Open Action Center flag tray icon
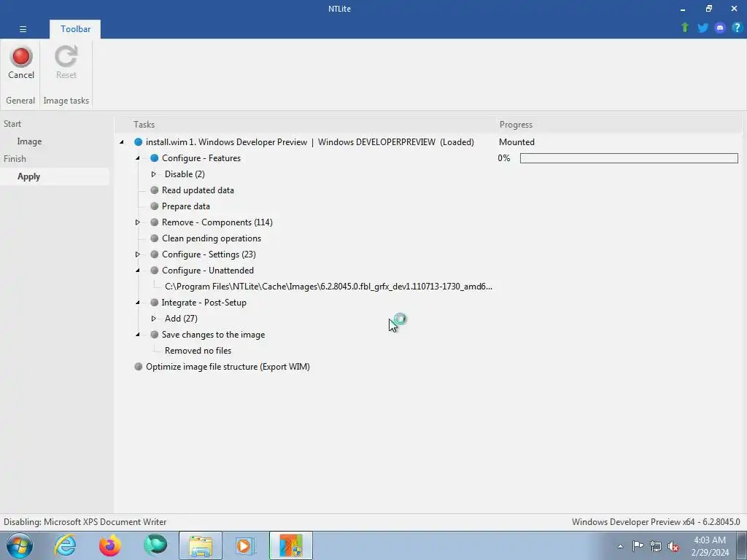This screenshot has width=747, height=560. pos(638,546)
